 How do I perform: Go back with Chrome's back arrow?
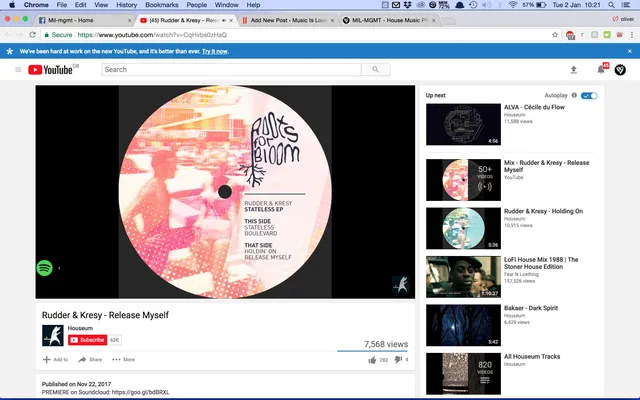(8, 35)
